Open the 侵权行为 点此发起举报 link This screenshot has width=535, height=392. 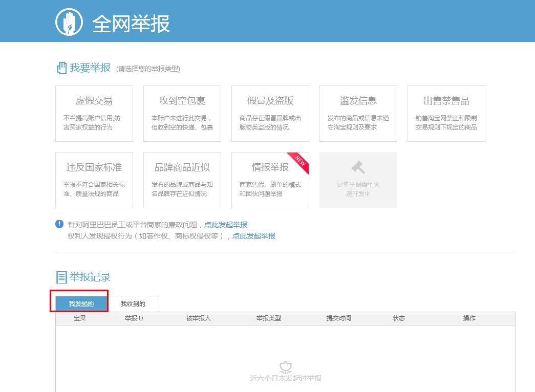(254, 236)
